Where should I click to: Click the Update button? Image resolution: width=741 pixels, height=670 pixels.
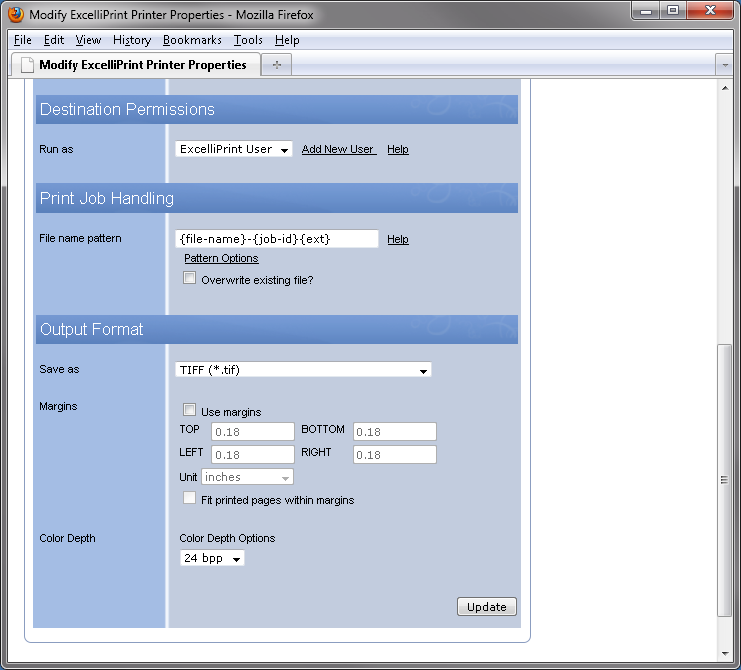click(x=487, y=607)
